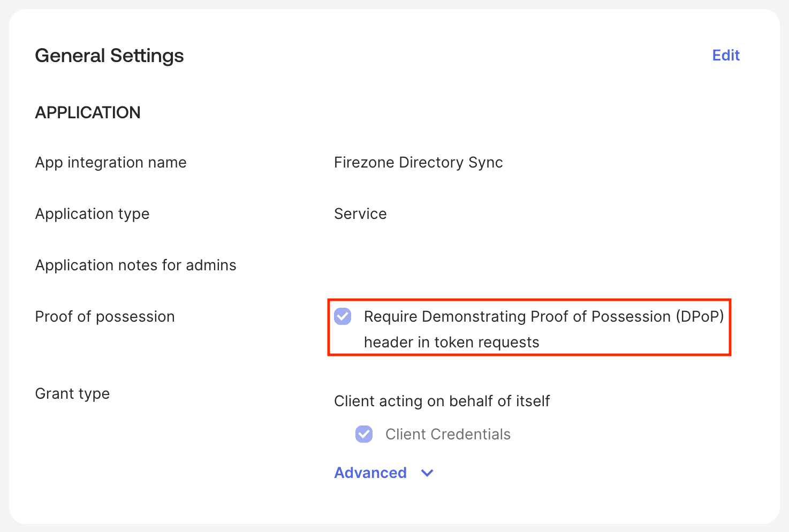Click the APPLICATION section header
Screen dimensions: 789x532
click(87, 112)
